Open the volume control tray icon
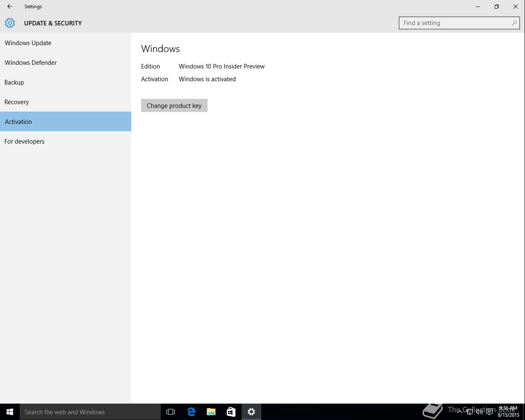Viewport: 525px width, 420px height. (479, 412)
